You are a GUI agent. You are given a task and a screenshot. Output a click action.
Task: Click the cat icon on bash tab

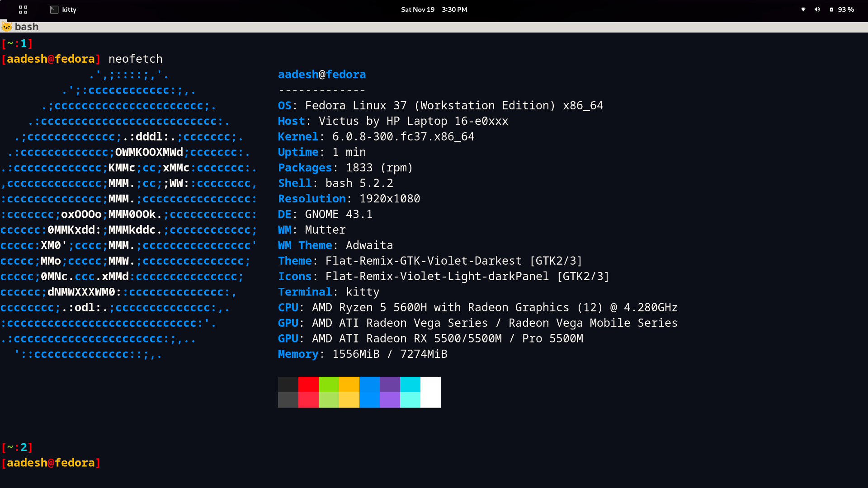pos(6,27)
